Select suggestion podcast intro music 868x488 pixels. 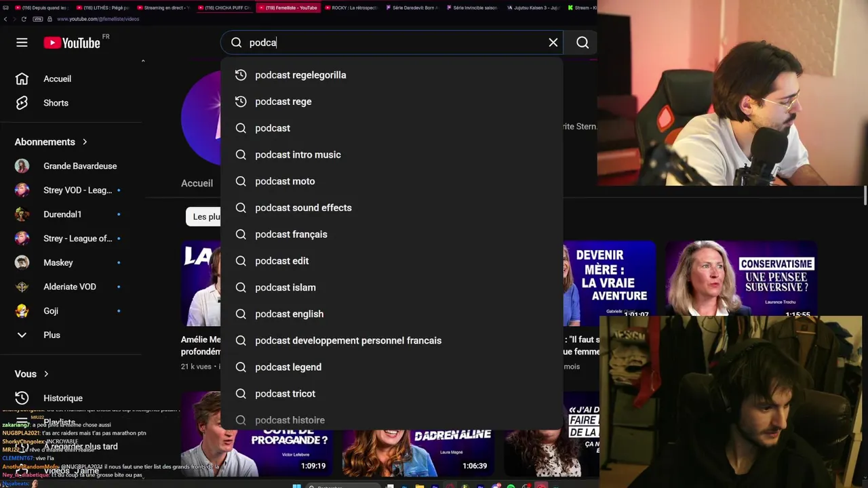[392, 155]
